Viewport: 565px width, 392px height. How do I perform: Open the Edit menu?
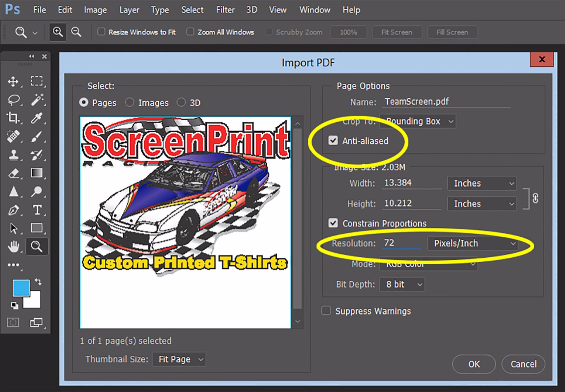click(x=65, y=10)
